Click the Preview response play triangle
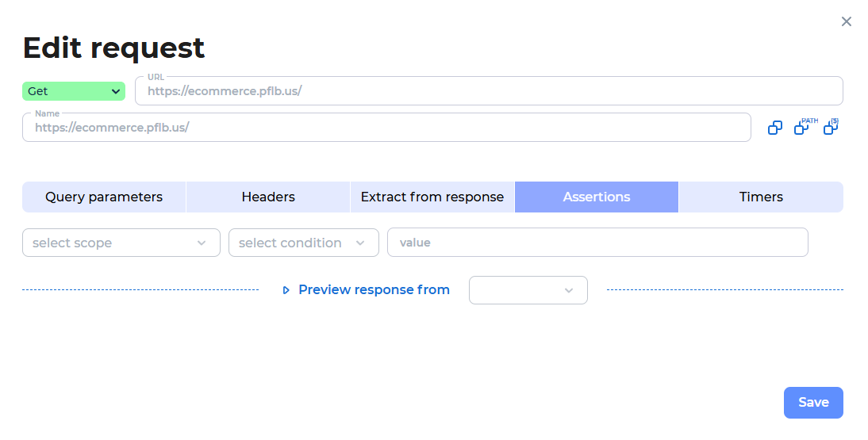The height and width of the screenshot is (440, 868). click(x=286, y=290)
